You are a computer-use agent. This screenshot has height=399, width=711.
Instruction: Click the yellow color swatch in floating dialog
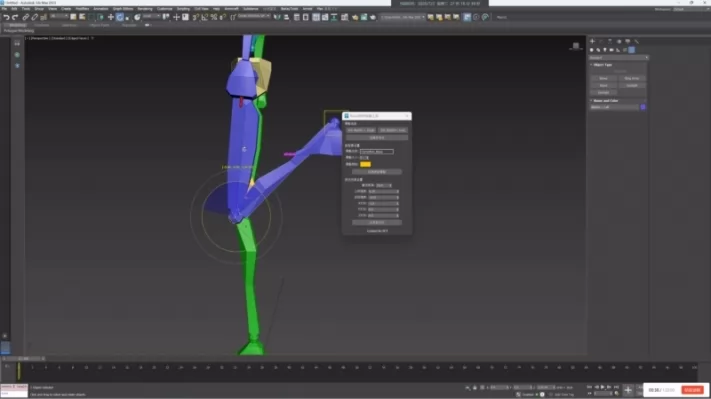(x=365, y=164)
